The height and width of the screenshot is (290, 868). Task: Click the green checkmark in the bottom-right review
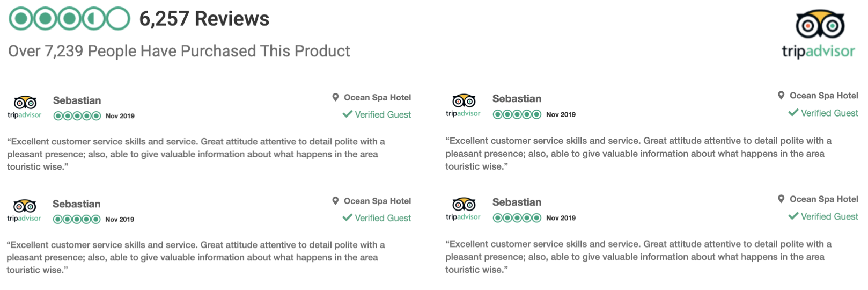(793, 216)
